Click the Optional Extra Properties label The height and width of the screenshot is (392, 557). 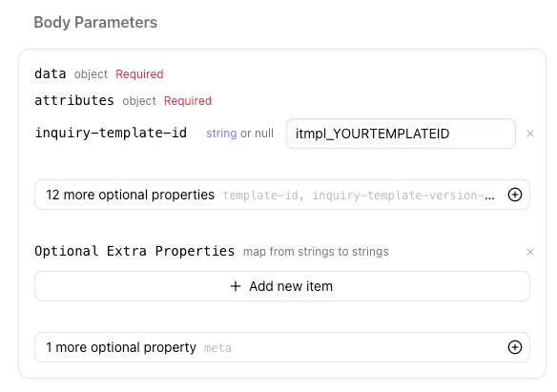pyautogui.click(x=134, y=251)
